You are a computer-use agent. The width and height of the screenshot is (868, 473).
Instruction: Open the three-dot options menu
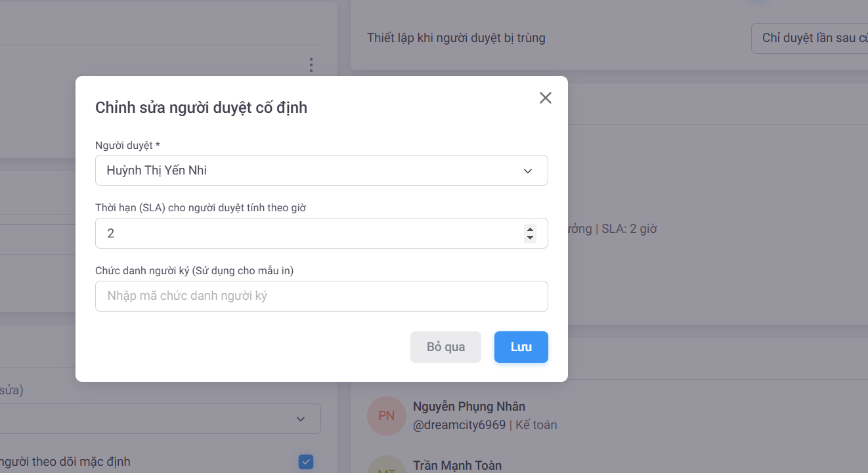coord(311,65)
